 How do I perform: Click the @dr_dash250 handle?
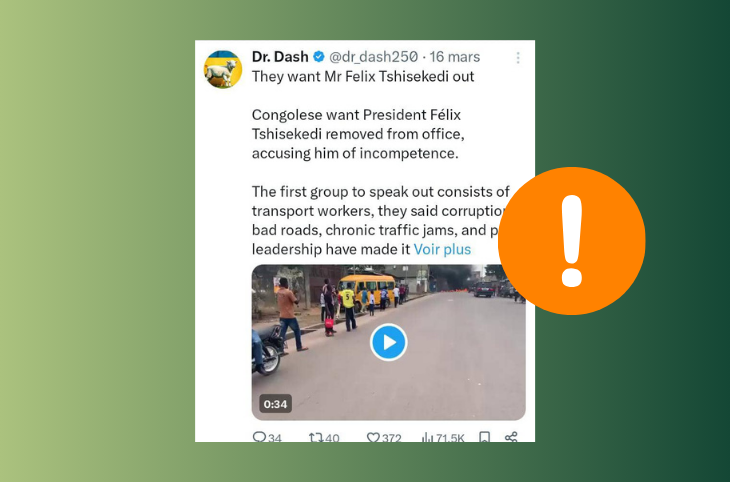[x=373, y=57]
